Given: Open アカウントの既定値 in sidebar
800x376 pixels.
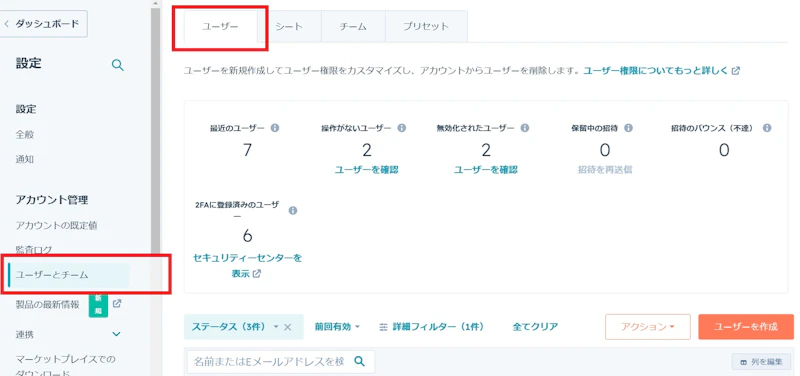Looking at the screenshot, I should (56, 225).
